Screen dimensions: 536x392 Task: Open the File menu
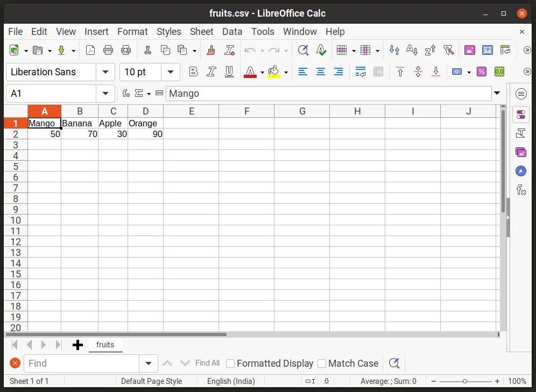[16, 31]
